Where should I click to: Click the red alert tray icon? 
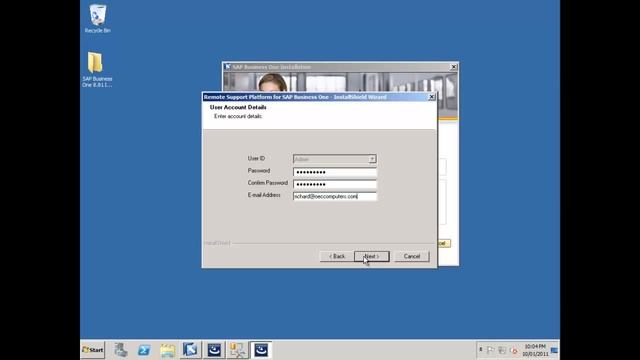[x=514, y=350]
